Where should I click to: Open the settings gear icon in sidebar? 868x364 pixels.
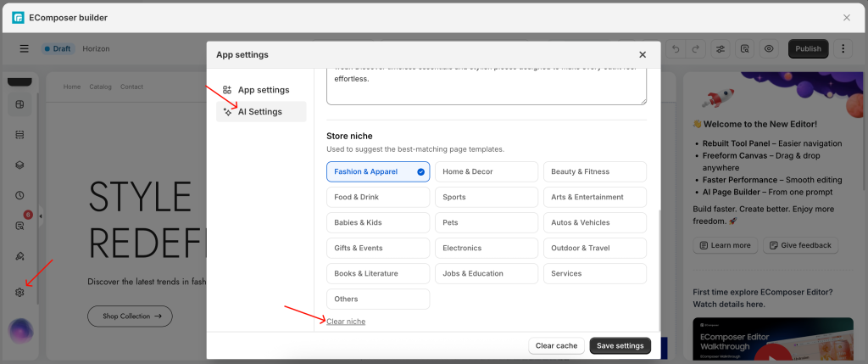[x=20, y=292]
